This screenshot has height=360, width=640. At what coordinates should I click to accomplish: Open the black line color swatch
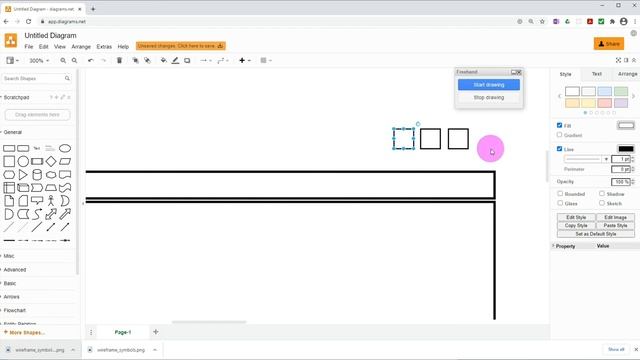pyautogui.click(x=626, y=149)
